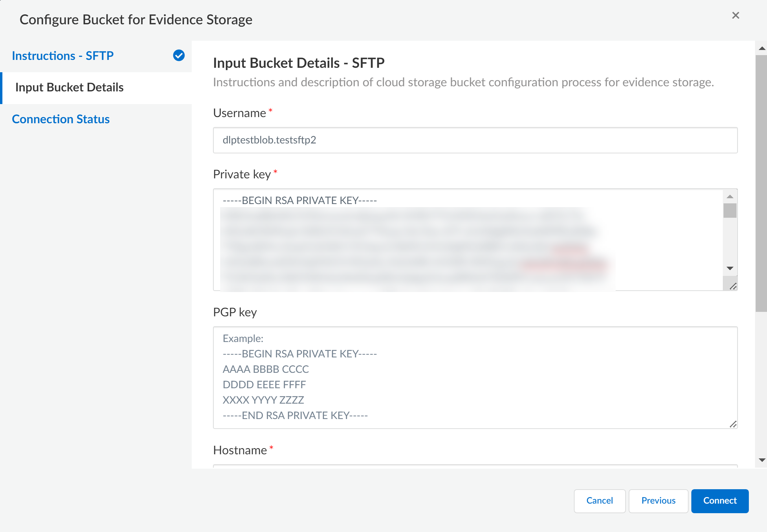The height and width of the screenshot is (532, 767).
Task: Click the Instructions - SFTP completed checkmark icon
Action: click(179, 55)
